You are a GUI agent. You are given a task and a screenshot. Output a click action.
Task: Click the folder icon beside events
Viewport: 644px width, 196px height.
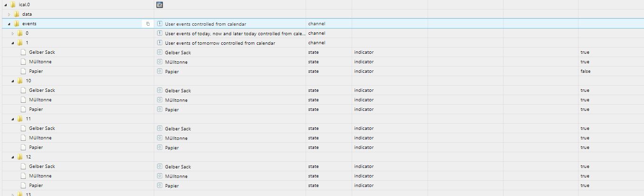pos(17,24)
